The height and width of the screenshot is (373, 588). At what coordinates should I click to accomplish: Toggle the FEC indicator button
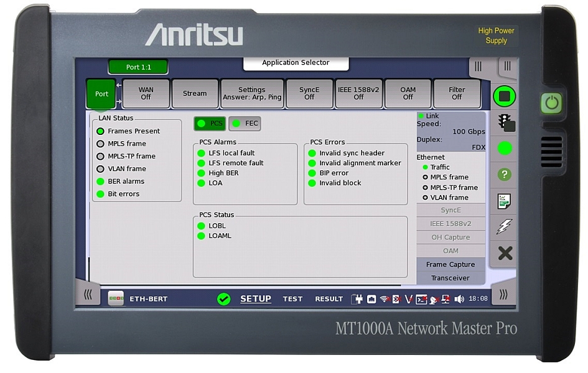coord(245,124)
